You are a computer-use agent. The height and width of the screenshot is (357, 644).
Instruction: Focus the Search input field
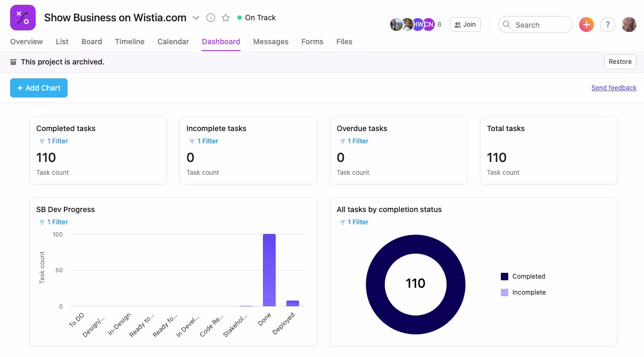pyautogui.click(x=535, y=25)
